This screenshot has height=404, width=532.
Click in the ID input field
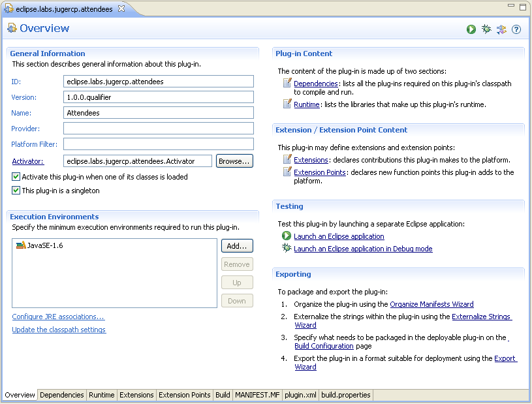tap(159, 82)
